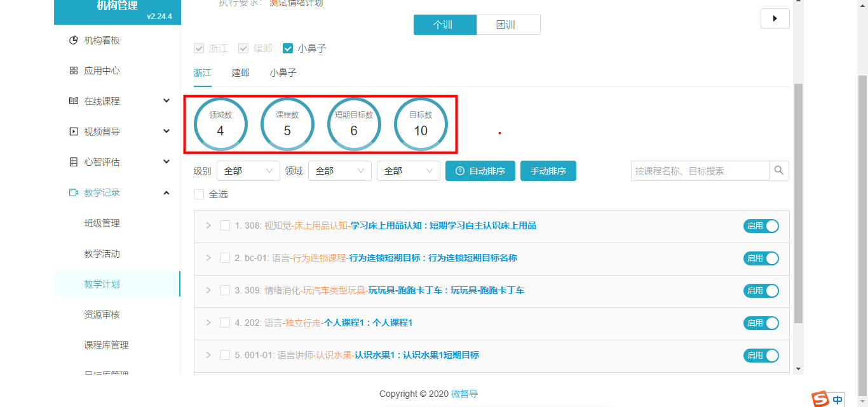Click the 短期目标数 6 circle

(354, 124)
